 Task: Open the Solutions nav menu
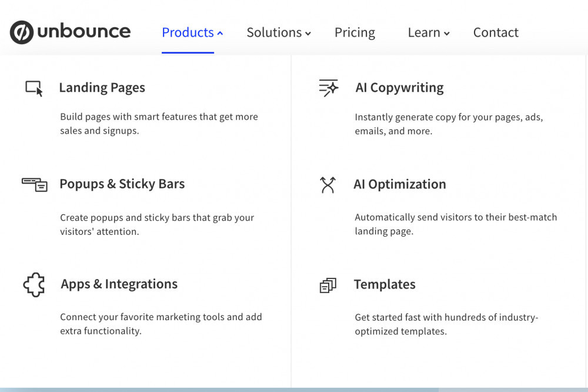274,33
